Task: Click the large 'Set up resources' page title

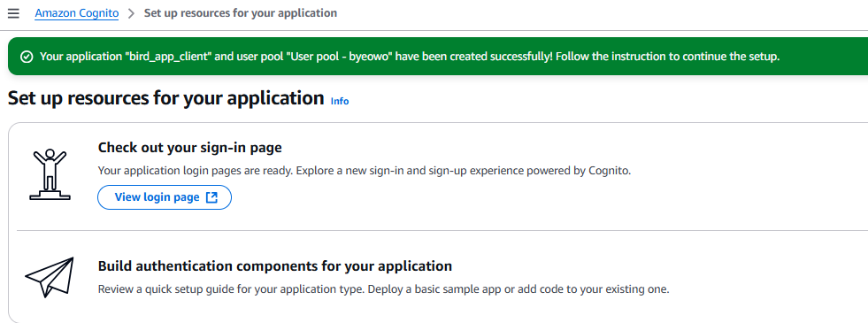Action: coord(166,98)
